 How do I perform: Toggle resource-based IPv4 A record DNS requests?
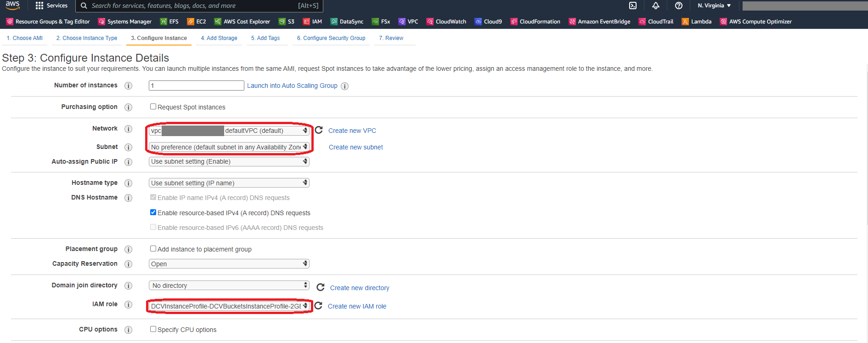coord(153,212)
